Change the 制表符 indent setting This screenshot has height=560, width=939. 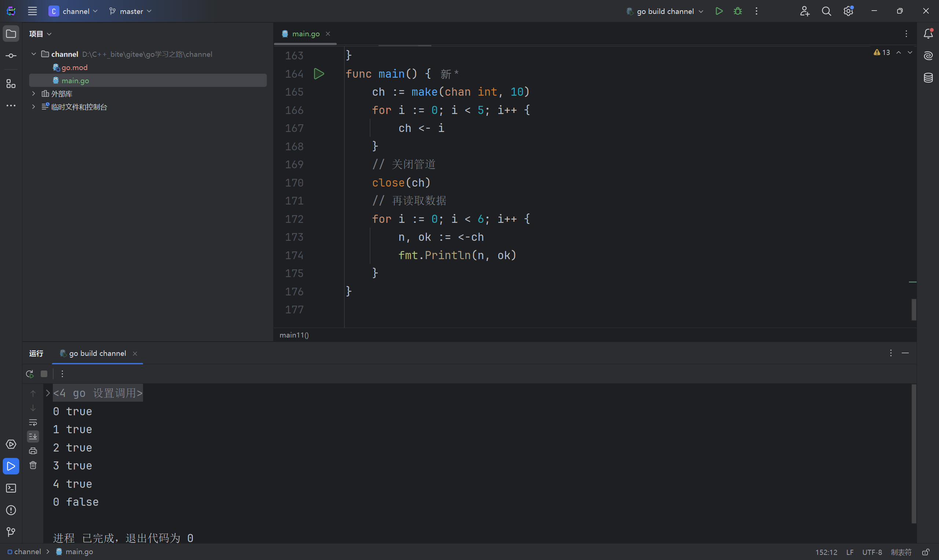901,552
